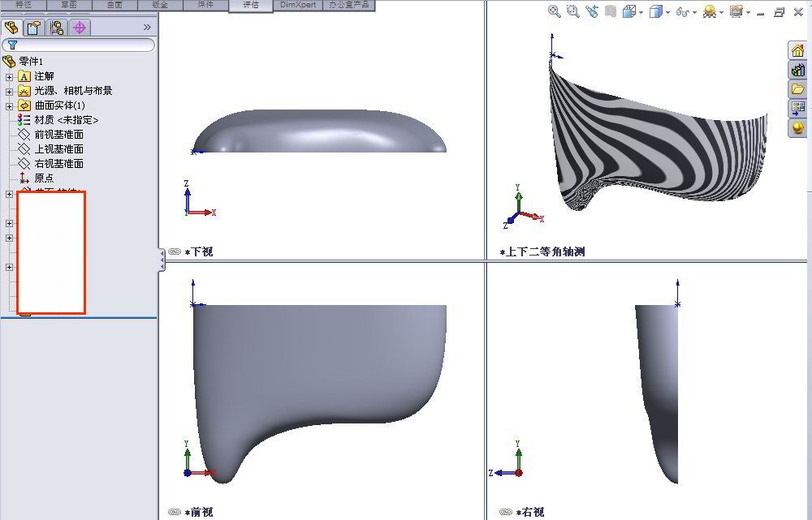Open Hide/Show Items dropdown arrow
Viewport: 812px width, 520px height.
point(694,12)
